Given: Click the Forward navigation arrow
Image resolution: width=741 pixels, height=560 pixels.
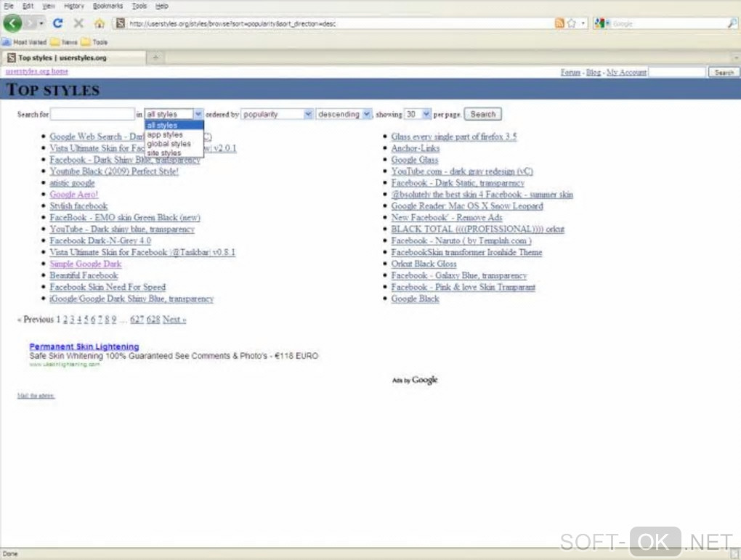Looking at the screenshot, I should [x=31, y=23].
